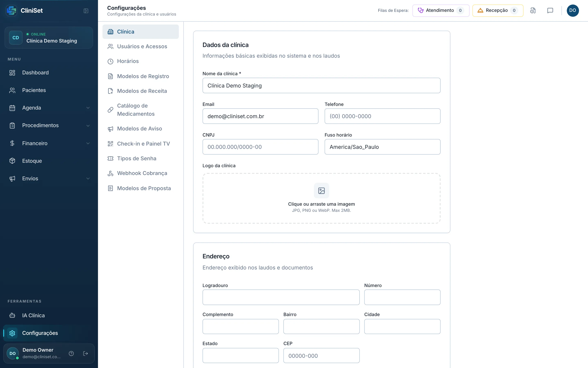Focus the Complemento input field
Viewport: 588px width, 368px height.
point(241,326)
